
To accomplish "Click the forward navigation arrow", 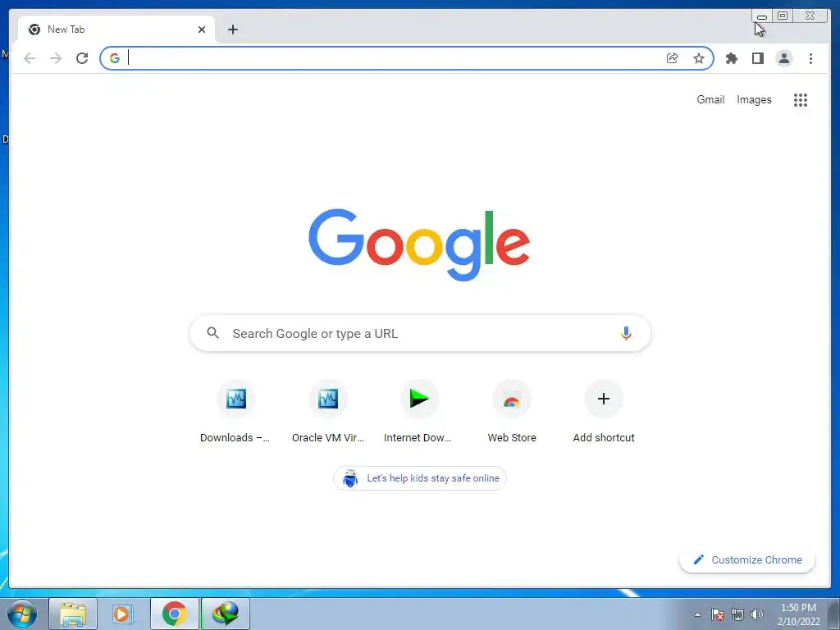I will coord(56,58).
